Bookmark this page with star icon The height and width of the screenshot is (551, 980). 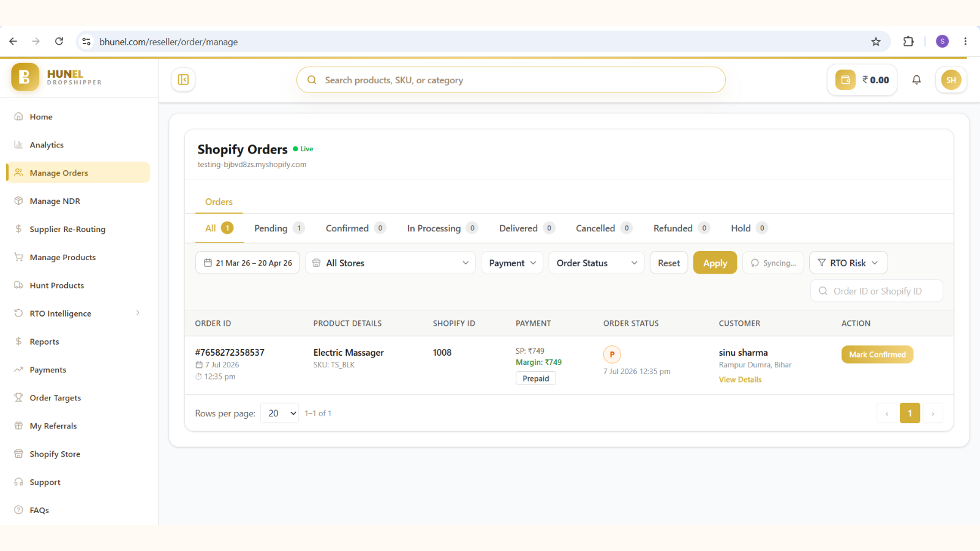(876, 42)
